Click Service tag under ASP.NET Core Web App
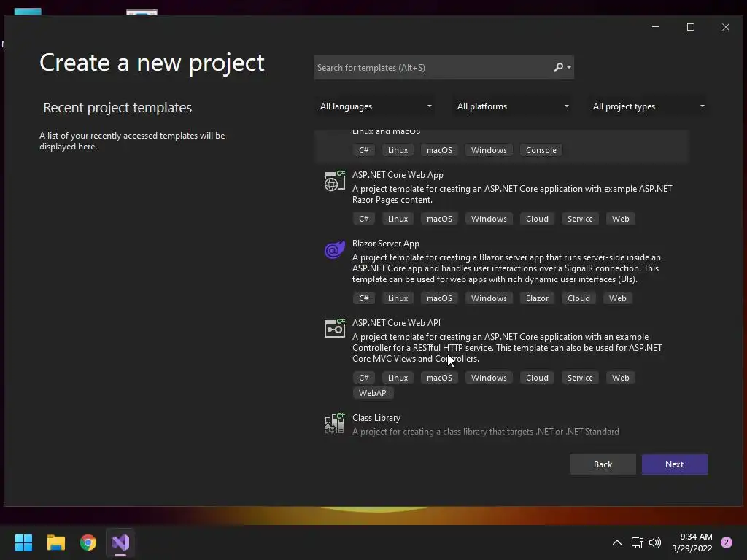This screenshot has width=747, height=560. click(x=580, y=219)
